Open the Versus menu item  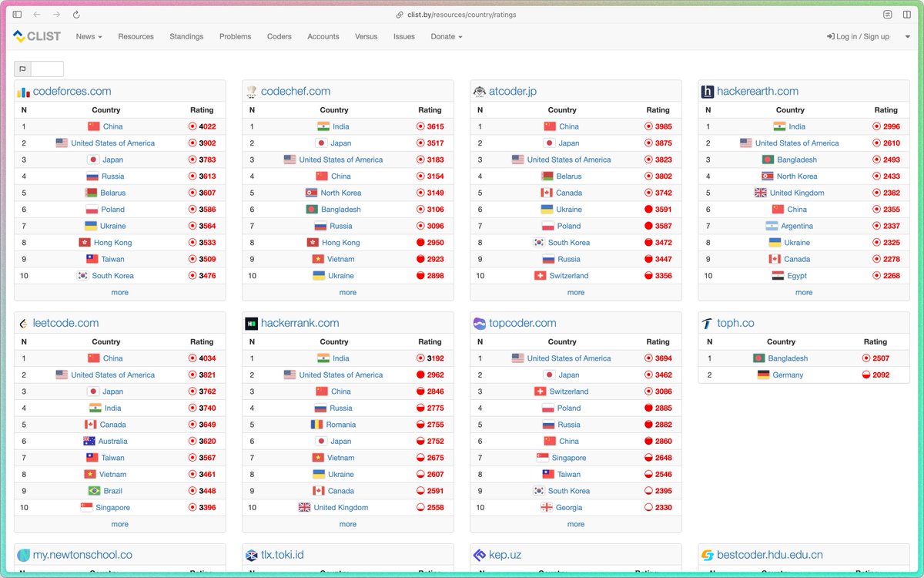tap(367, 36)
